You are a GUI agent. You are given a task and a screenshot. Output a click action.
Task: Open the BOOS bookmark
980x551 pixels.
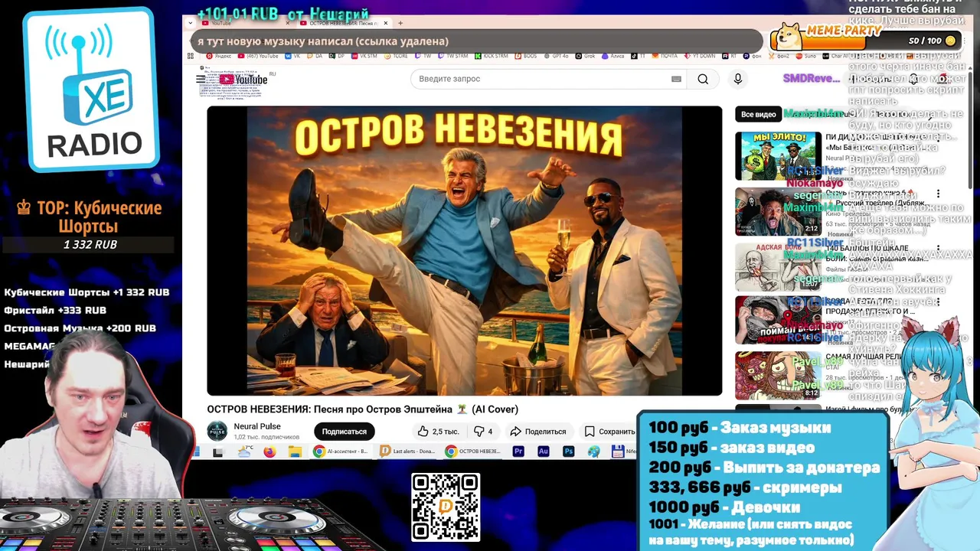coord(525,56)
